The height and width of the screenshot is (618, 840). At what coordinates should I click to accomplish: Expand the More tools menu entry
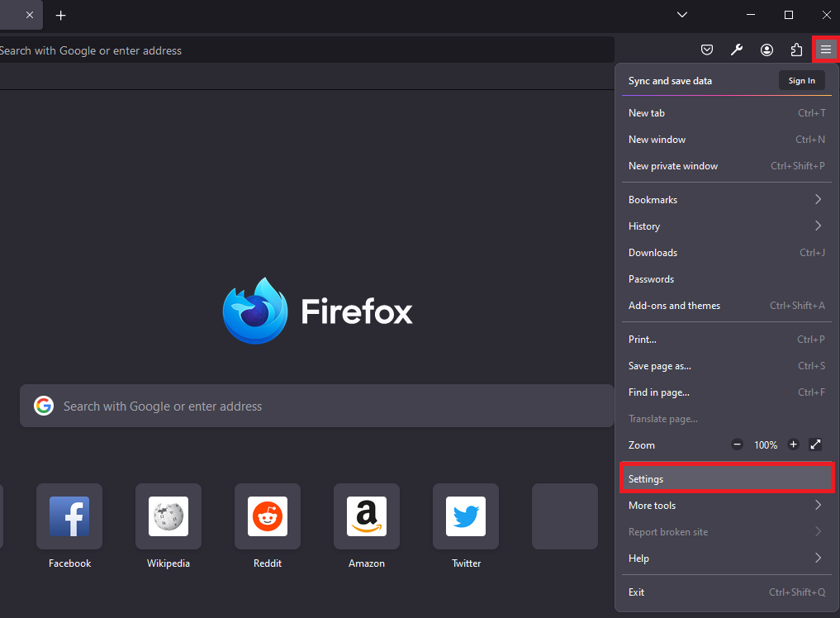727,505
